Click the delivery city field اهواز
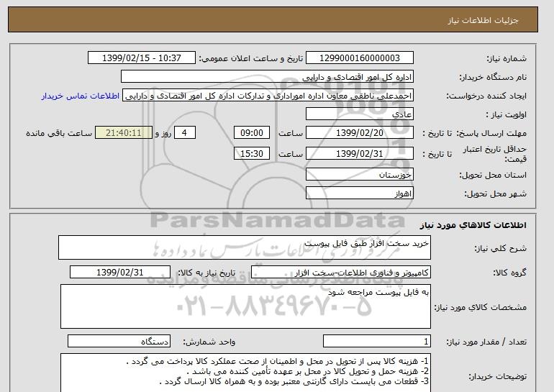 click(x=359, y=193)
